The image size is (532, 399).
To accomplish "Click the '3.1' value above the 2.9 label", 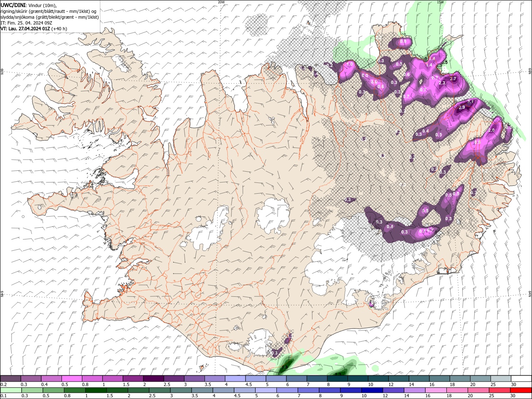I will [x=470, y=101].
